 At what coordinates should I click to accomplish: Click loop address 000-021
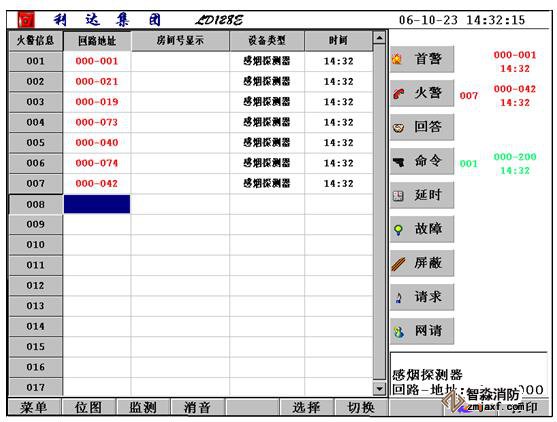pyautogui.click(x=97, y=81)
